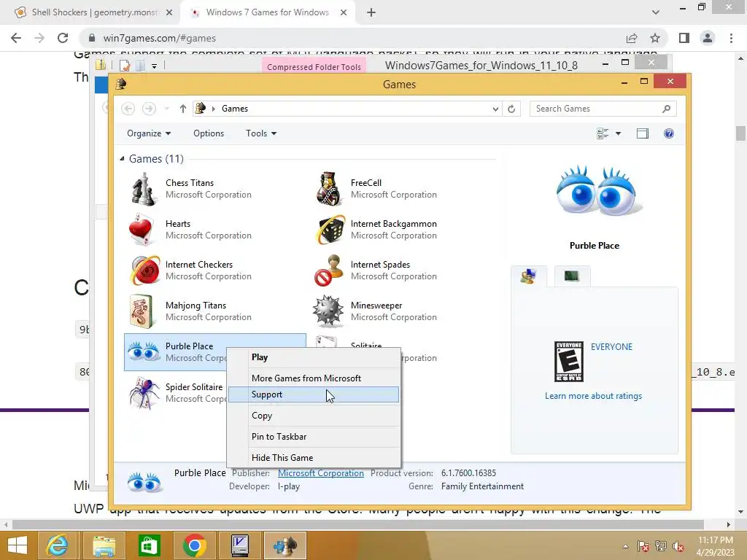The width and height of the screenshot is (747, 560).
Task: Select the FreeCell king card icon
Action: click(329, 189)
